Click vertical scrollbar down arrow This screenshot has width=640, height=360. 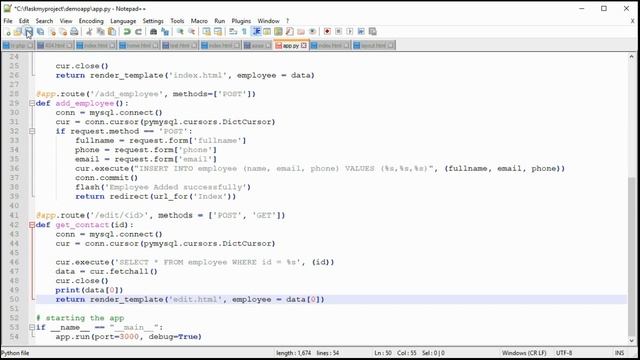(631, 340)
